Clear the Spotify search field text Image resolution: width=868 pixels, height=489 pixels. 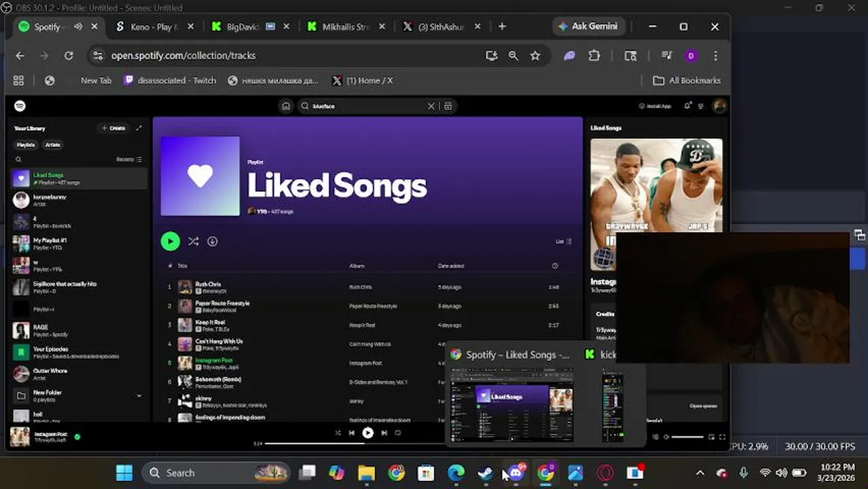pyautogui.click(x=431, y=106)
